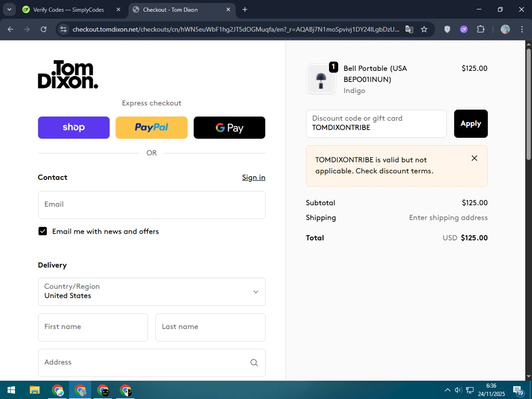Open the Extensions puzzle icon
This screenshot has height=399, width=532.
tap(481, 29)
